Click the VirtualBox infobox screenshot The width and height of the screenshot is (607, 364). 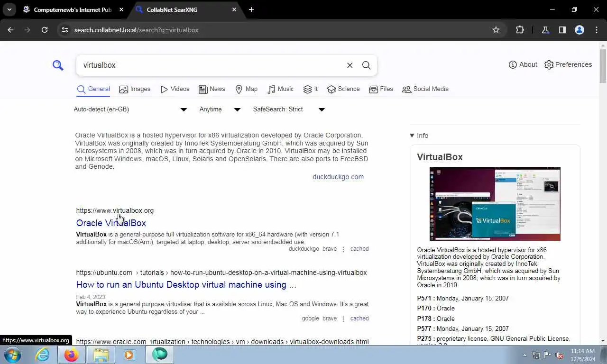pyautogui.click(x=495, y=204)
